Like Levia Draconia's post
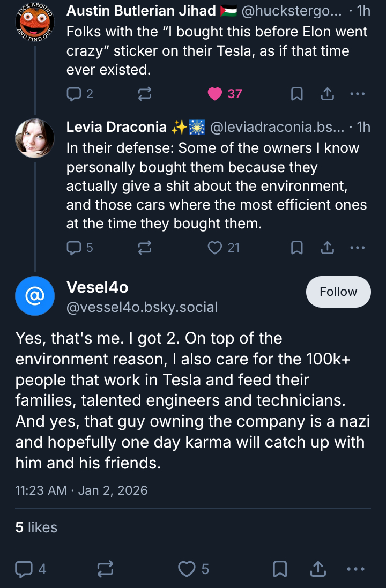Viewport: 386px width, 588px height. point(215,248)
